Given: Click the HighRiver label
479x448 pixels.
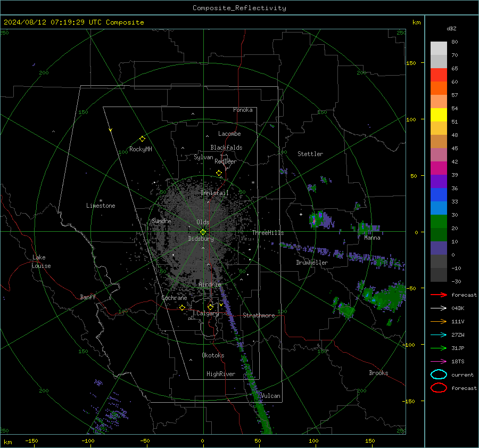Looking at the screenshot, I should 221,374.
